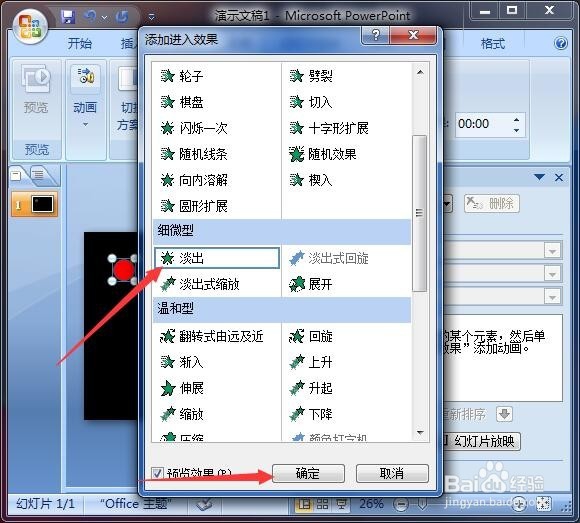Click the zoom out minus button
This screenshot has height=523, width=580.
401,504
